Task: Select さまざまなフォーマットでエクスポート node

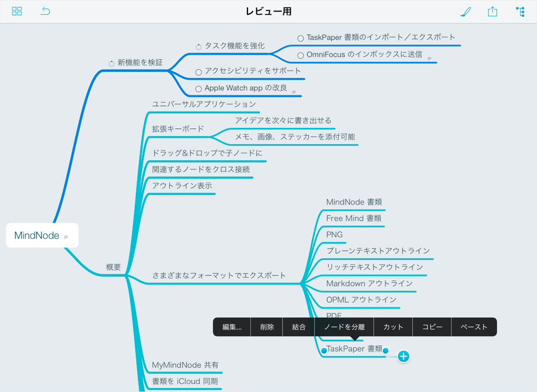Action: (219, 276)
